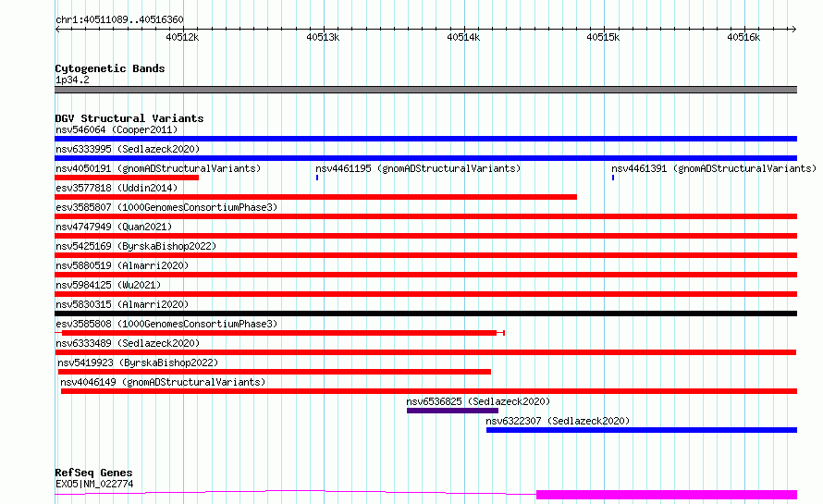Click the thick magenta EXO5 exon block
823x504 pixels.
(667, 495)
